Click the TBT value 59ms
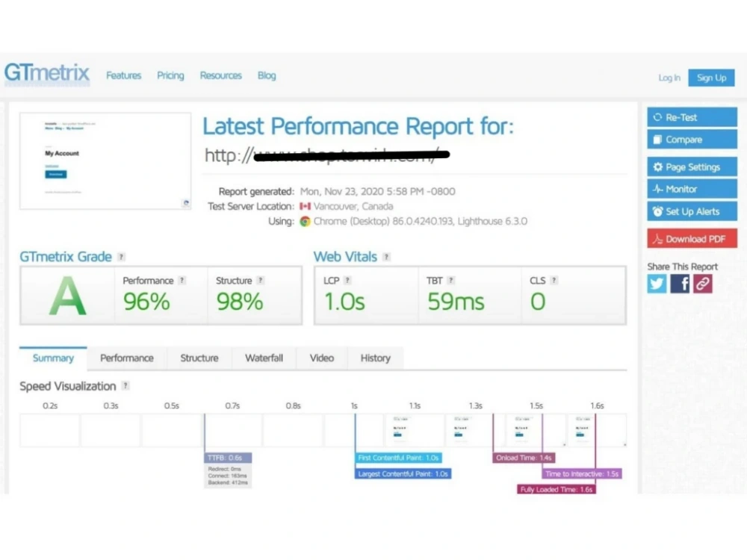747x560 pixels. tap(456, 302)
